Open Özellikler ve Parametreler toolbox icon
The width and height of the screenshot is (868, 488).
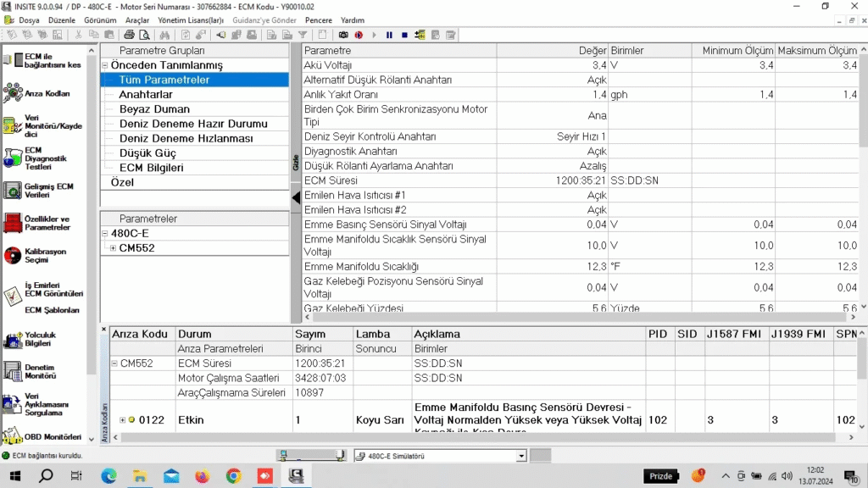pos(13,223)
